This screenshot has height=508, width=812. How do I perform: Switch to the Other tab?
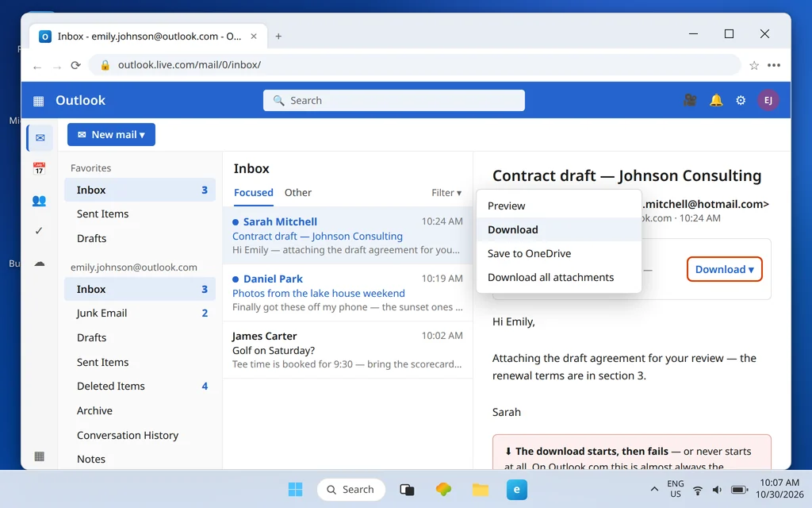[x=298, y=193]
